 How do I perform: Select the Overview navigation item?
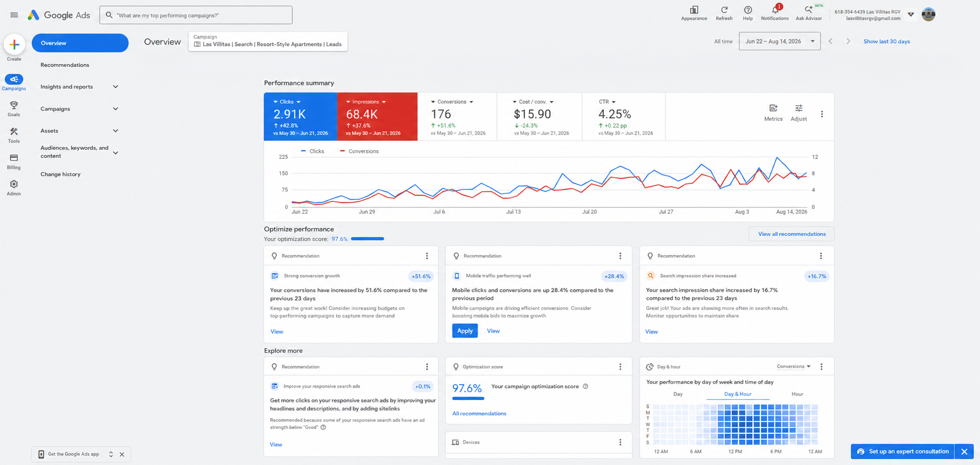[80, 43]
